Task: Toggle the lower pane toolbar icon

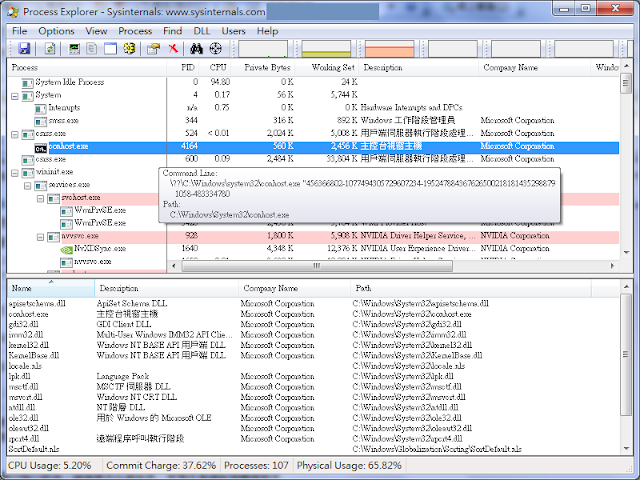Action: (x=111, y=49)
